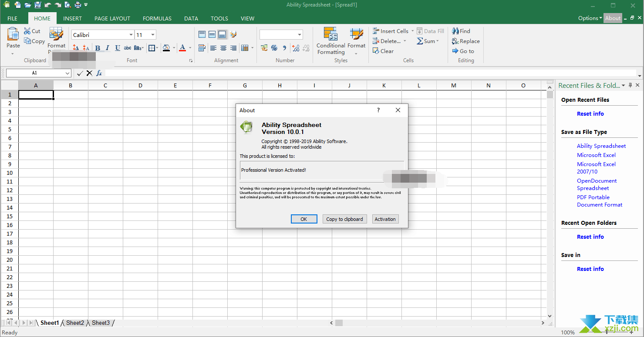The width and height of the screenshot is (644, 337).
Task: Expand the Sum dropdown arrow
Action: (x=438, y=41)
